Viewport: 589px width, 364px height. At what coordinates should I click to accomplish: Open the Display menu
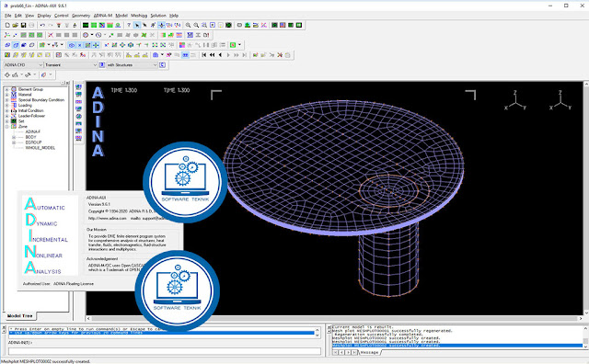pyautogui.click(x=44, y=16)
